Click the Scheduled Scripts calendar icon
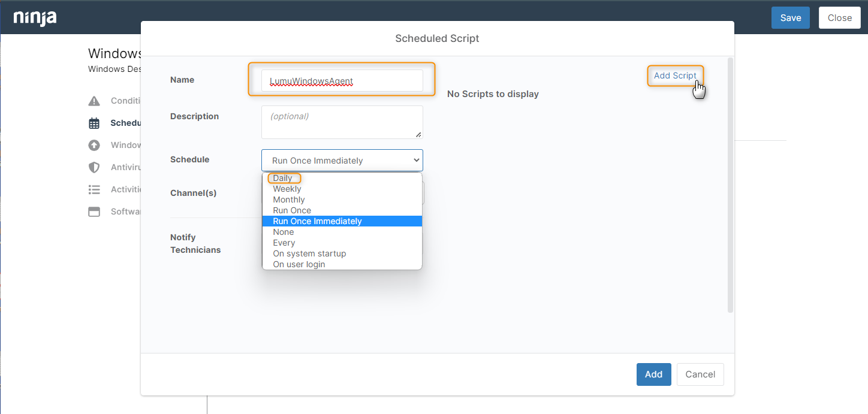868x414 pixels. [94, 123]
